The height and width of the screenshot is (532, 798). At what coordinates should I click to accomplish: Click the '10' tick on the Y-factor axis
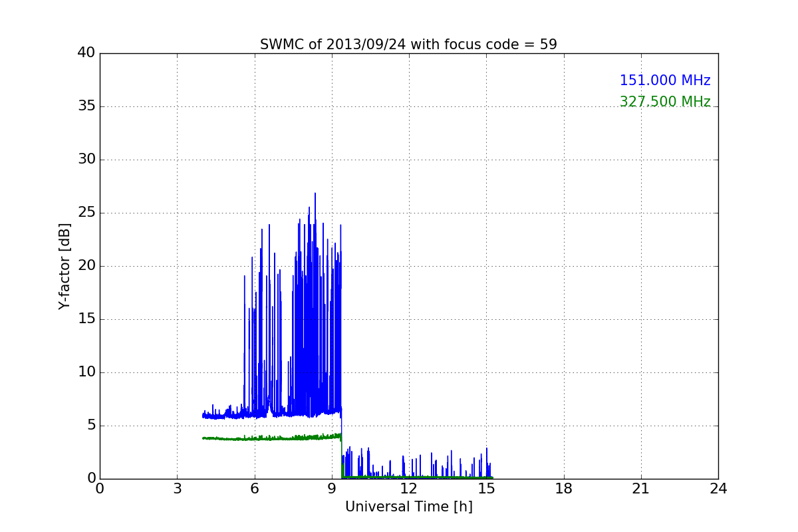(86, 372)
